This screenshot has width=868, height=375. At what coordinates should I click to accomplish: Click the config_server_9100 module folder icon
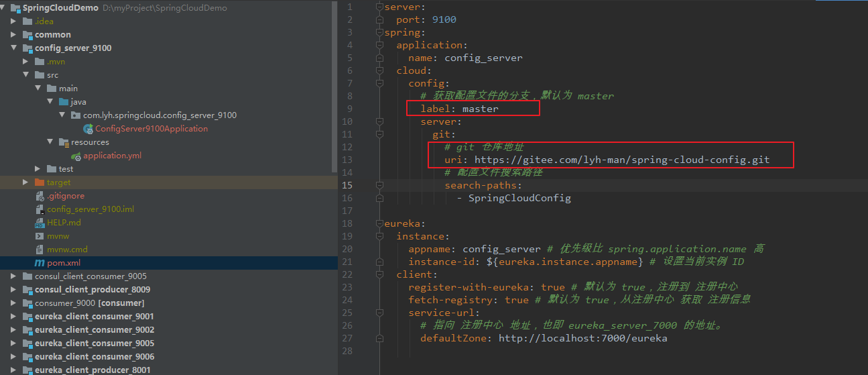coord(27,48)
